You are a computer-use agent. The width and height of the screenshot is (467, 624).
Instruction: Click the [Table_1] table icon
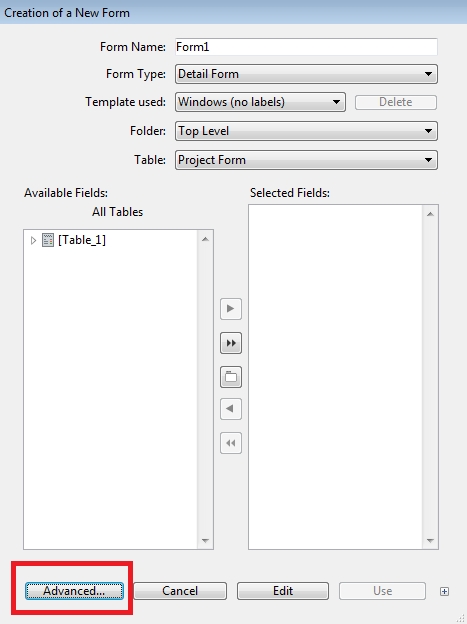[48, 240]
